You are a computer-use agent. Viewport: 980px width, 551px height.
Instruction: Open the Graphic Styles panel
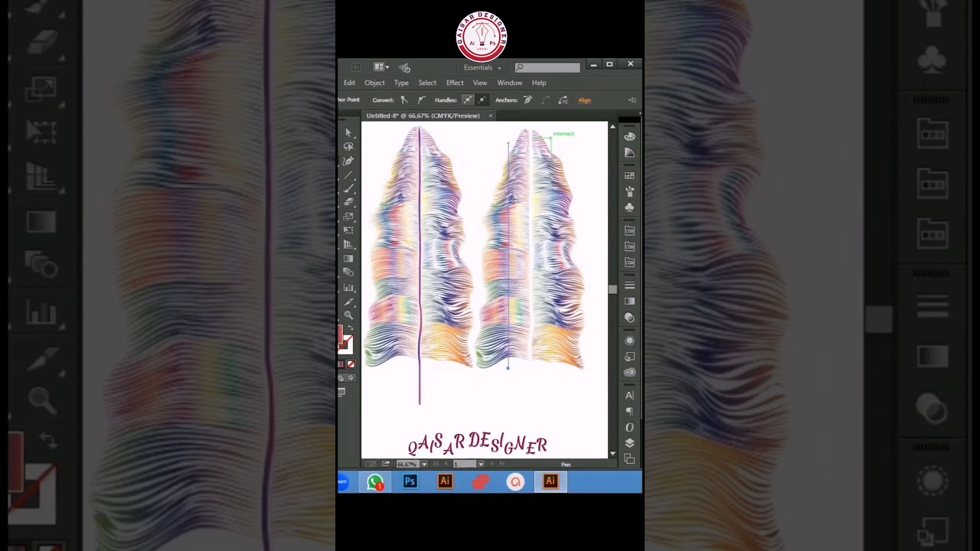629,357
